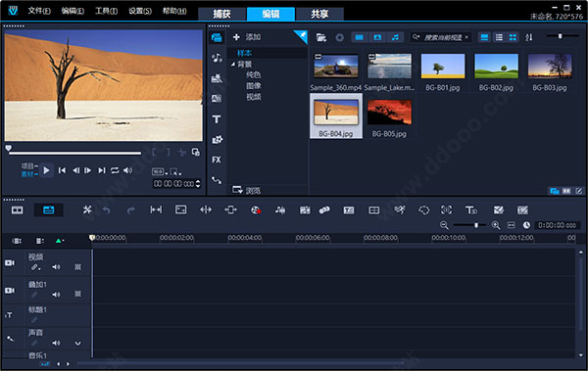Toggle showing photos in library

377,37
